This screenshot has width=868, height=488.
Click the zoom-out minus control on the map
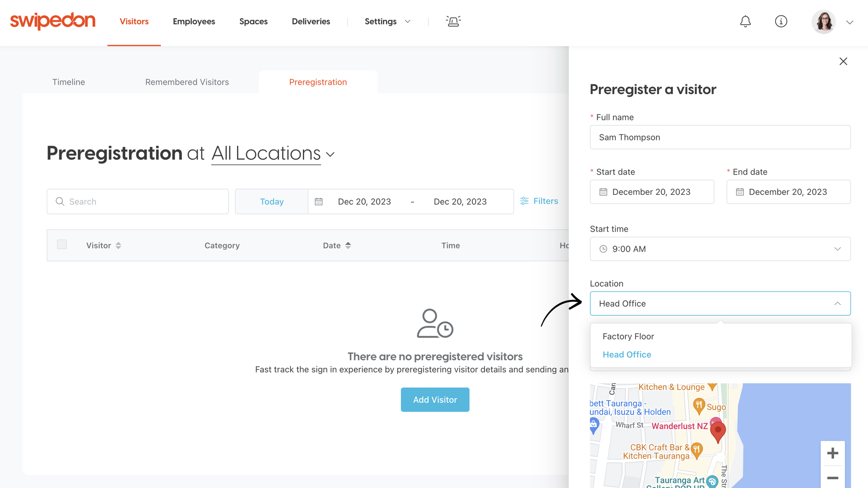(833, 478)
